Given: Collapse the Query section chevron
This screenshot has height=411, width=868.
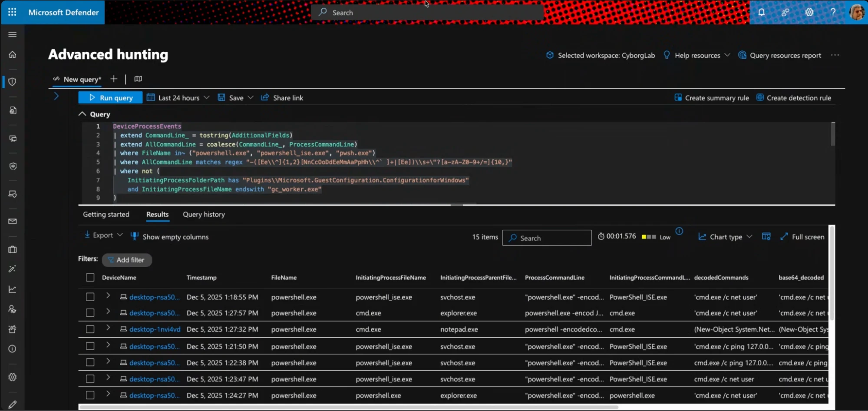Looking at the screenshot, I should point(82,114).
